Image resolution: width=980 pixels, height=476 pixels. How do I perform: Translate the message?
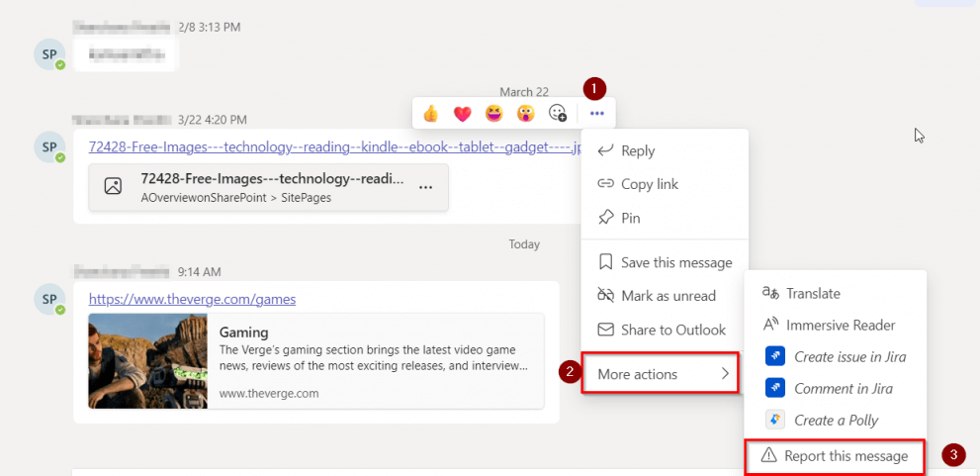(x=813, y=293)
